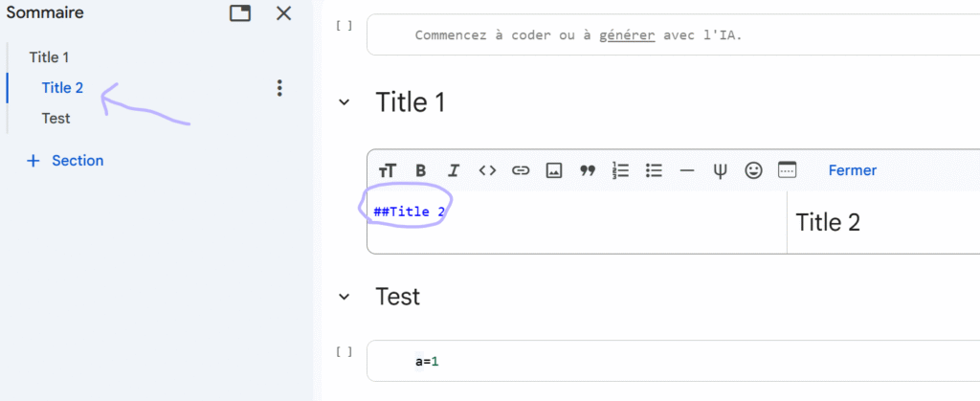Screen dimensions: 980x401
Task: Click Fermer to close markdown editor
Action: [852, 170]
